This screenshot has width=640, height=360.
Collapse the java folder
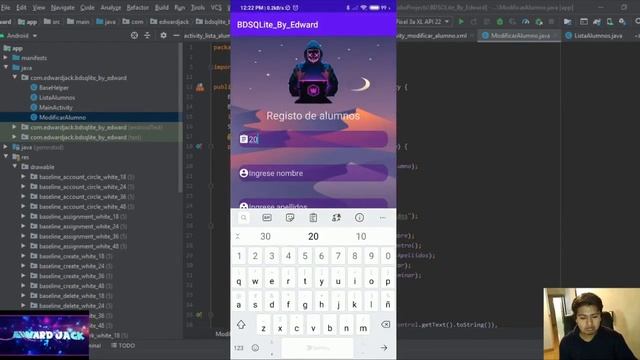coord(6,67)
